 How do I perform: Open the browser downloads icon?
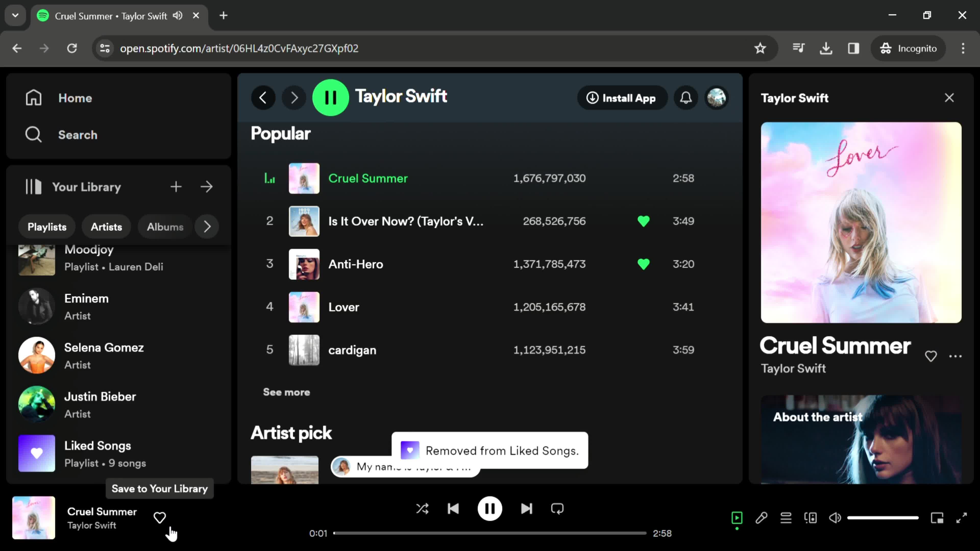coord(826,48)
